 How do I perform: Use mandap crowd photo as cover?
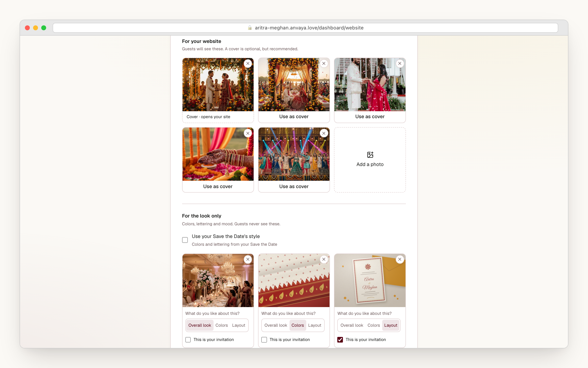point(294,117)
